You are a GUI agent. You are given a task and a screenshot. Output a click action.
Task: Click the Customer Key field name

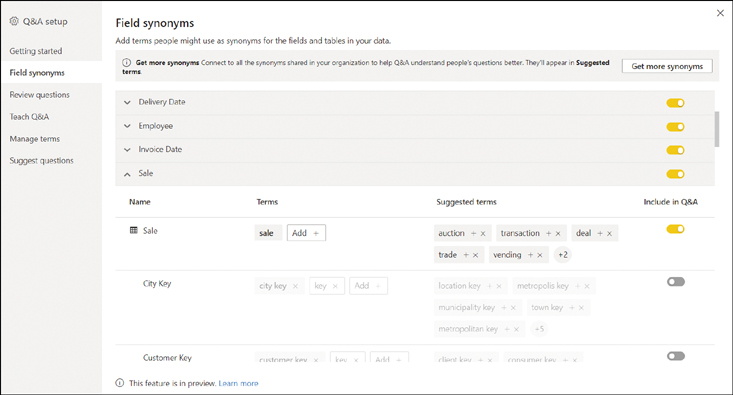click(x=167, y=358)
